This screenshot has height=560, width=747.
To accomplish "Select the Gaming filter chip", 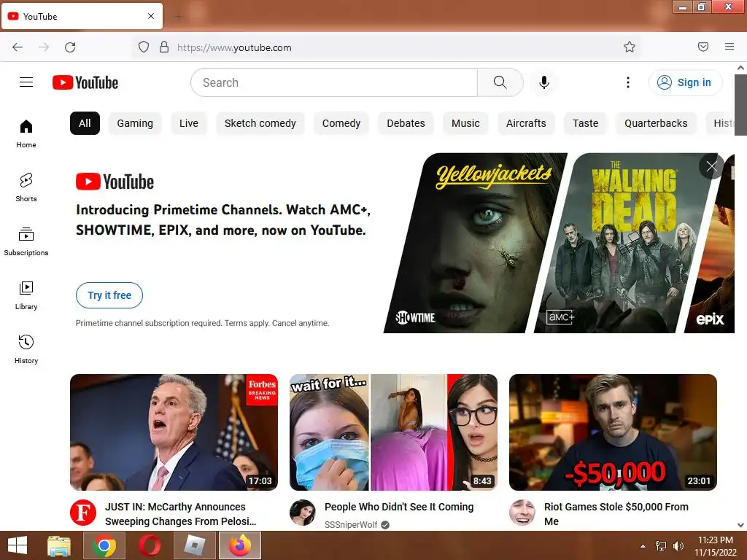I will pyautogui.click(x=135, y=123).
